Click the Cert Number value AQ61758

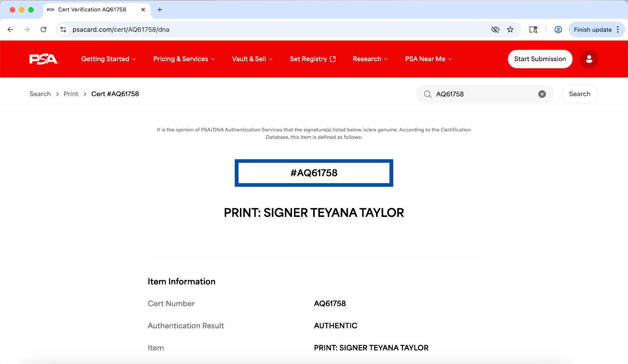click(330, 304)
